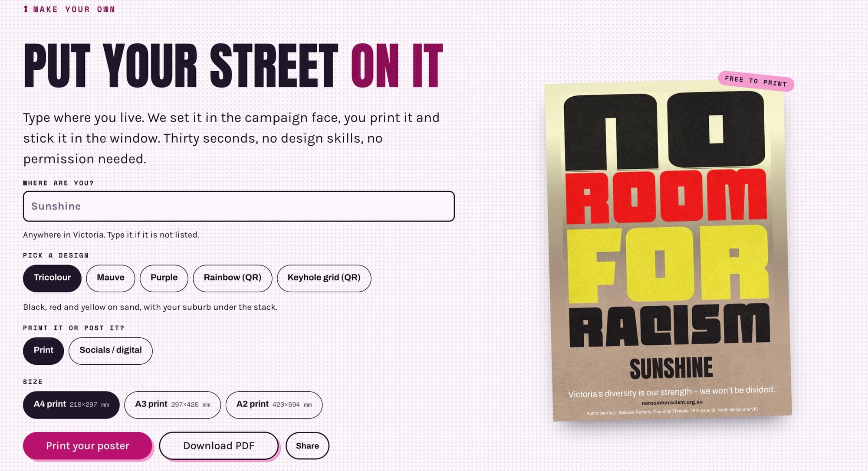Click the 'Authorised by L. Baldwin-Roberts' line

coord(672,411)
